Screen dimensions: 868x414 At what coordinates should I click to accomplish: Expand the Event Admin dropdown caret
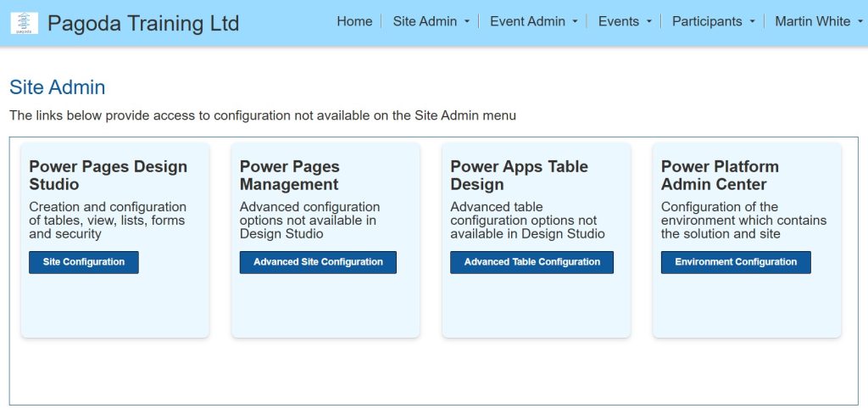tap(575, 21)
